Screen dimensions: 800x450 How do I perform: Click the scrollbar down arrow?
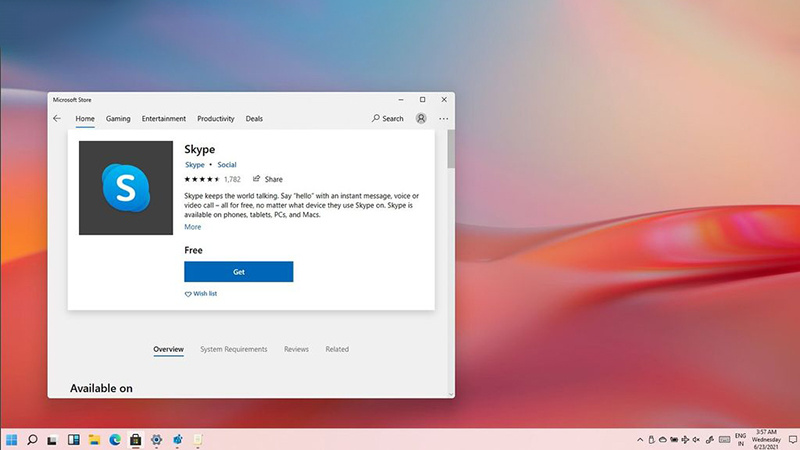pos(451,394)
